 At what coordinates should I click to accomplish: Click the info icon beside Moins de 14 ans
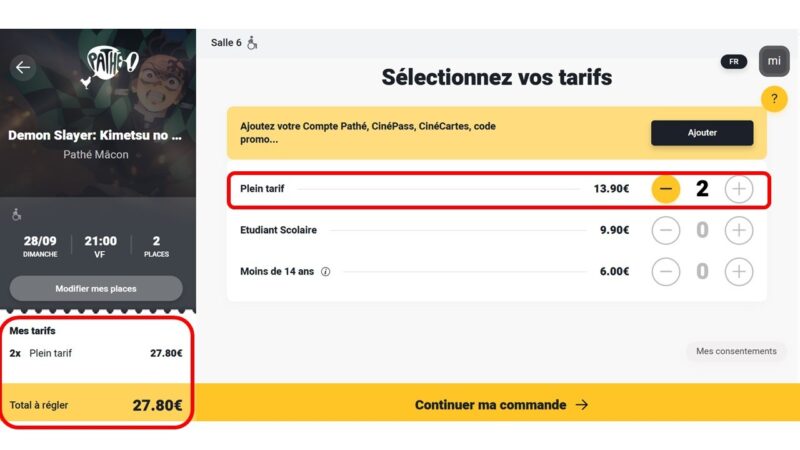326,271
